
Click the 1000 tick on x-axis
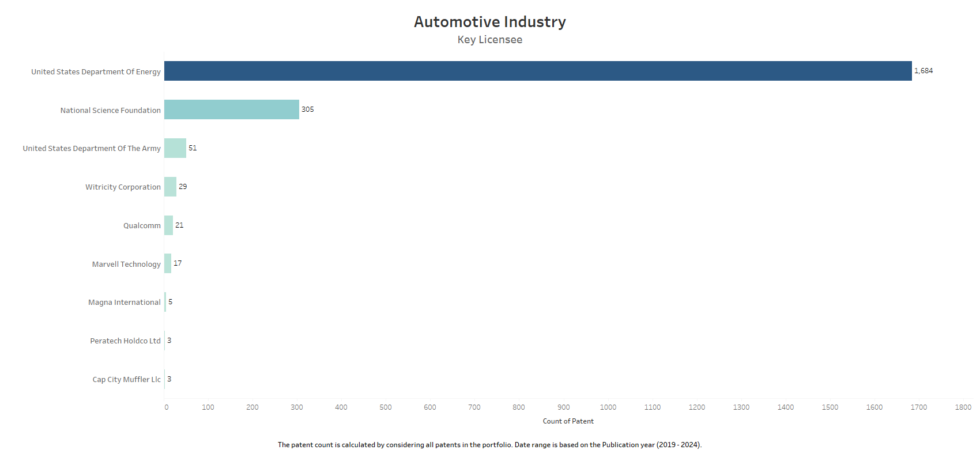point(608,407)
